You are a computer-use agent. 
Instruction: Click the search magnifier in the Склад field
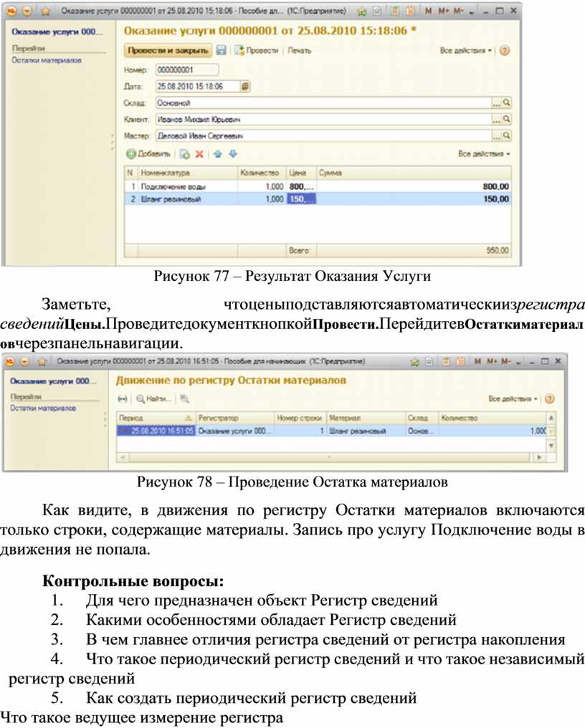coord(506,102)
